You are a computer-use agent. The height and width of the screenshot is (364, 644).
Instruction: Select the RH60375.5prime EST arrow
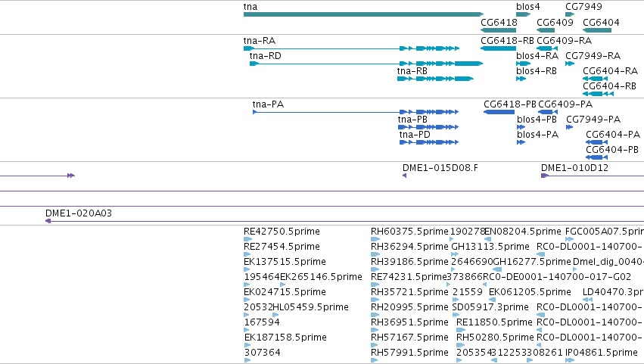(x=375, y=239)
